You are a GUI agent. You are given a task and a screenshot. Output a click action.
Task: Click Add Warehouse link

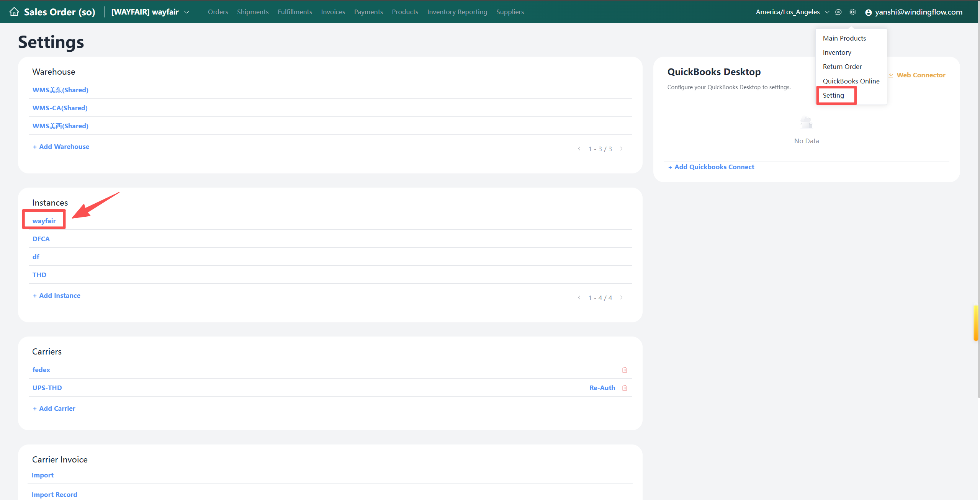pyautogui.click(x=61, y=147)
